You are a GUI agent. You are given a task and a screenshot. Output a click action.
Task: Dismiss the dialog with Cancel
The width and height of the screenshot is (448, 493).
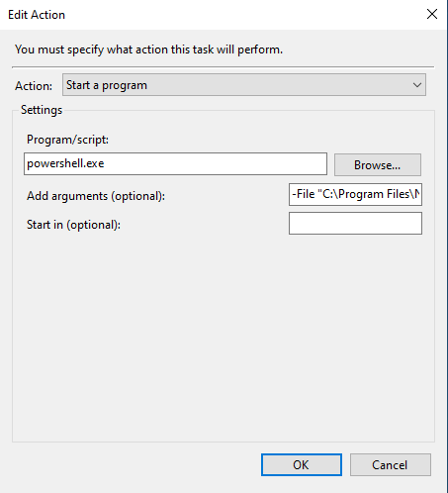pyautogui.click(x=391, y=464)
